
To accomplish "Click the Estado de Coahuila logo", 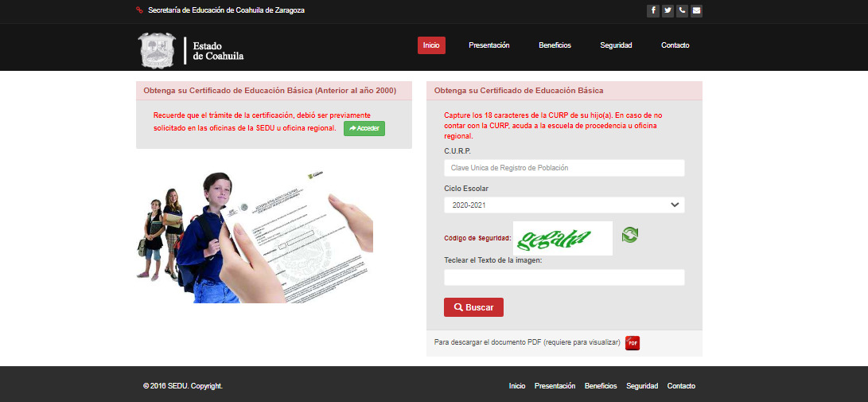I will [191, 50].
